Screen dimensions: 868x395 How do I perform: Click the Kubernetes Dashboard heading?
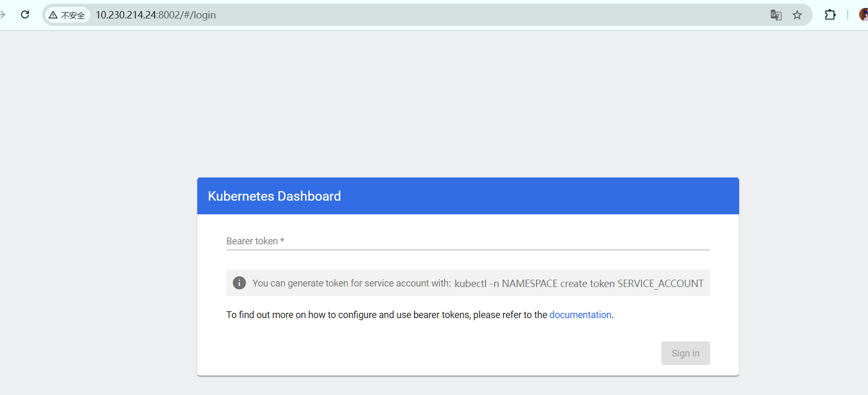[x=275, y=196]
